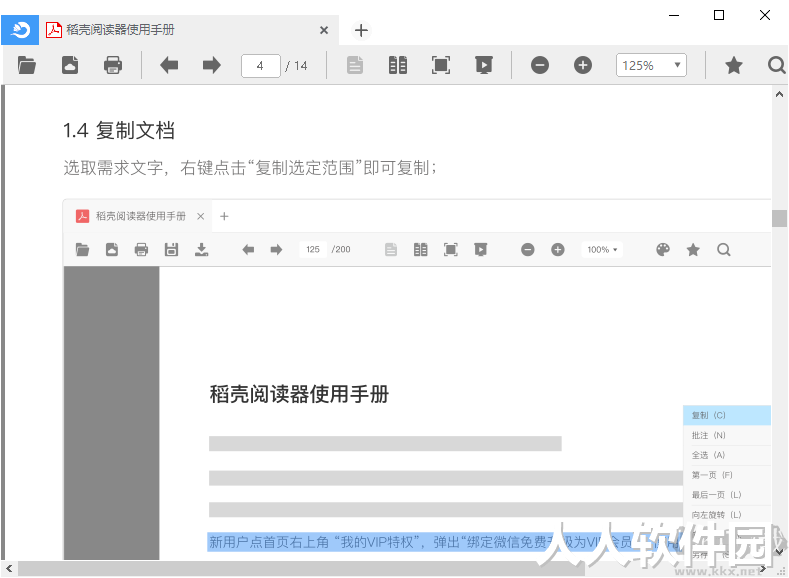This screenshot has height=578, width=789.
Task: Zoom out with the minus button
Action: pyautogui.click(x=540, y=65)
